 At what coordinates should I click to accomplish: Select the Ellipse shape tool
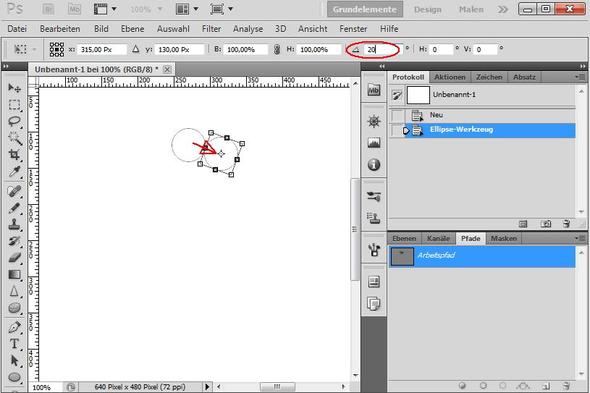[x=14, y=377]
